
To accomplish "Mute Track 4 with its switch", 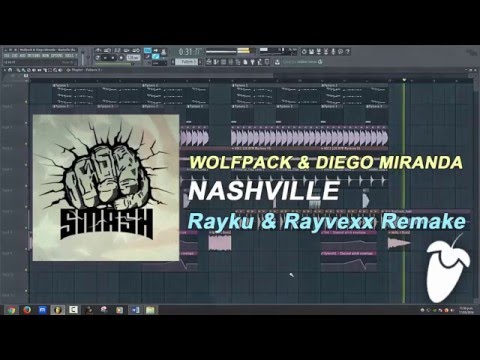I will tap(26, 165).
